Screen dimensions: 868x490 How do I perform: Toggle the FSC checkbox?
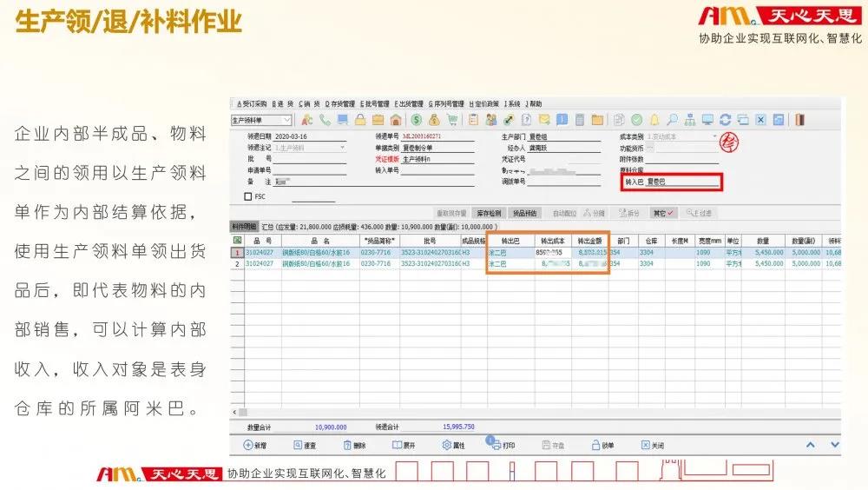click(x=248, y=196)
